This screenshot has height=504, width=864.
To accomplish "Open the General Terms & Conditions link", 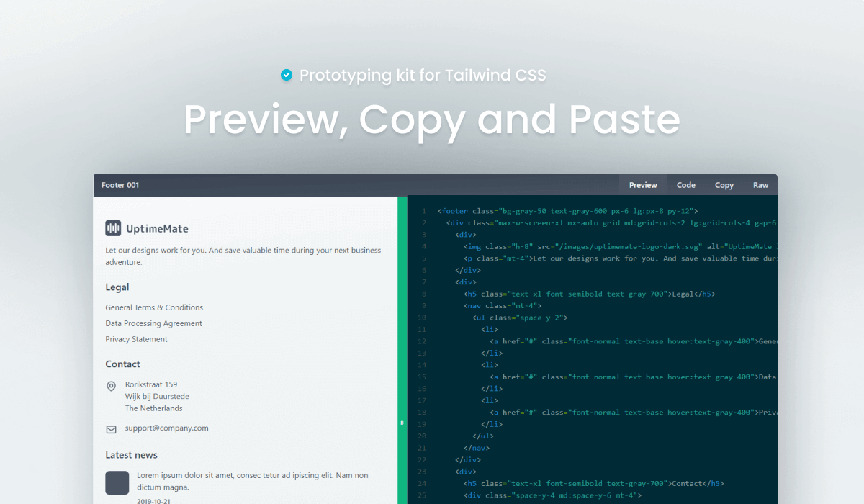I will (154, 307).
